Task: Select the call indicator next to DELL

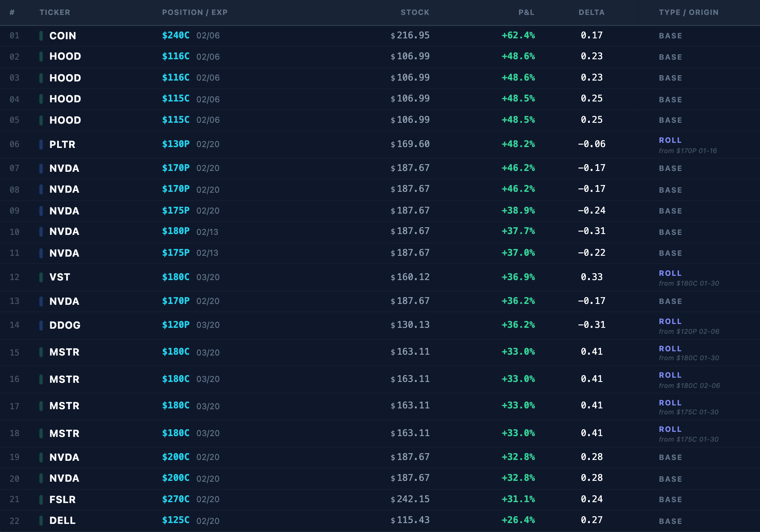Action: [41, 520]
